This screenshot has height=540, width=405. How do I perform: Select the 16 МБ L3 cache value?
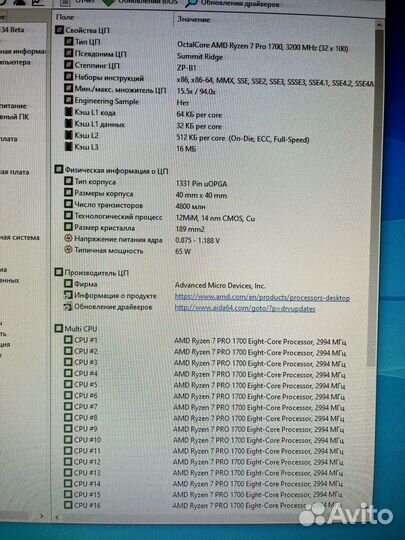coord(186,149)
